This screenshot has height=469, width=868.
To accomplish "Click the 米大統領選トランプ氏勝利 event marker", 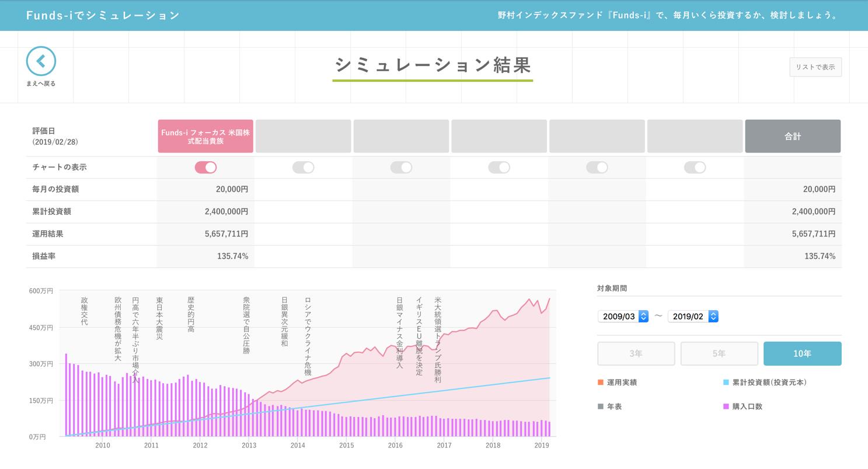I will click(x=438, y=340).
